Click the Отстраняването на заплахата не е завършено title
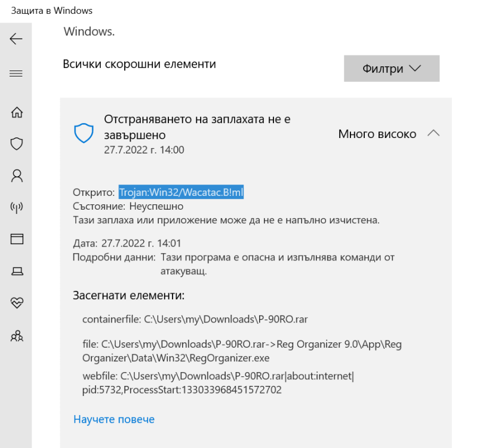Screen dimensions: 480x448 [197, 127]
